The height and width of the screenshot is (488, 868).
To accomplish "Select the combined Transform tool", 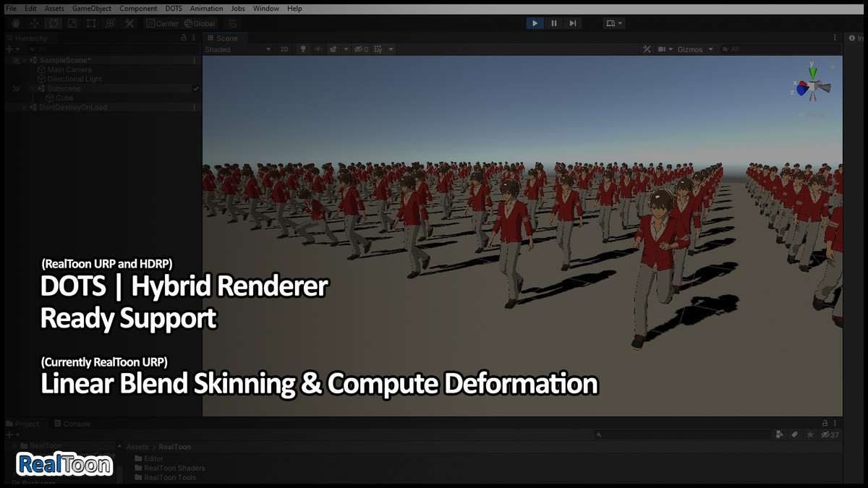I will point(109,23).
